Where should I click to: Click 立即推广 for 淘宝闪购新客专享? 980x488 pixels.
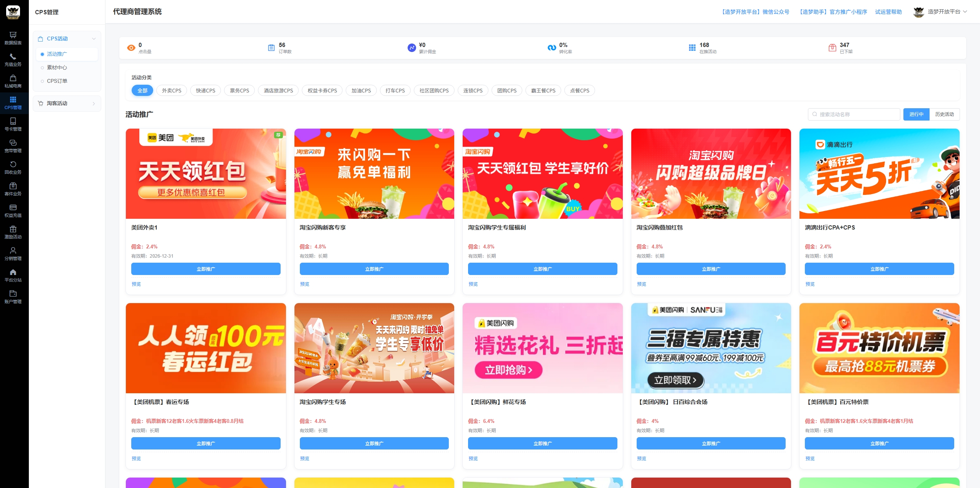(374, 269)
